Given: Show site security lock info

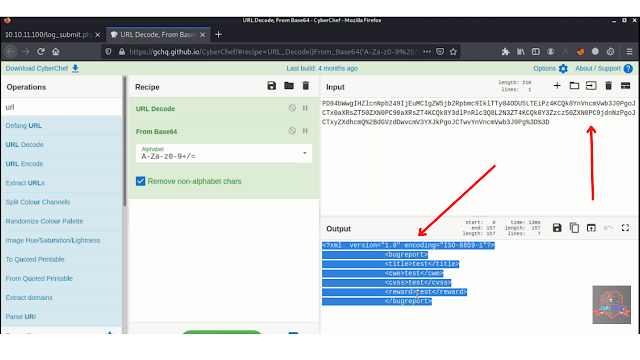Looking at the screenshot, I should click(x=122, y=51).
